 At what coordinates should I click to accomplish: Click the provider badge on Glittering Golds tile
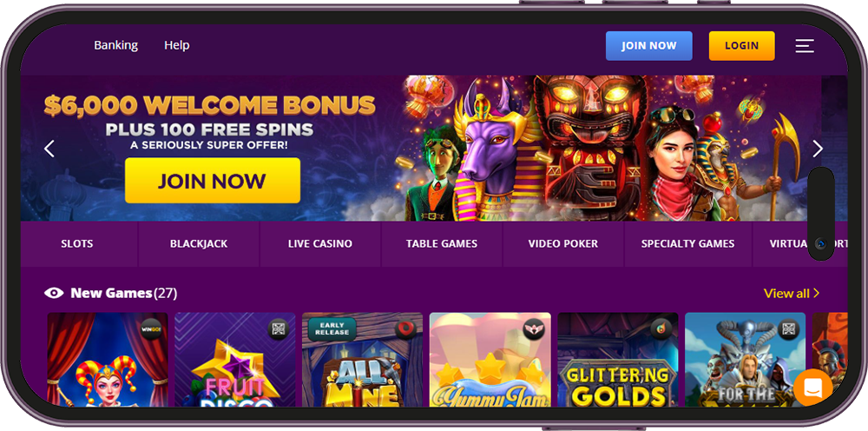[x=661, y=329]
